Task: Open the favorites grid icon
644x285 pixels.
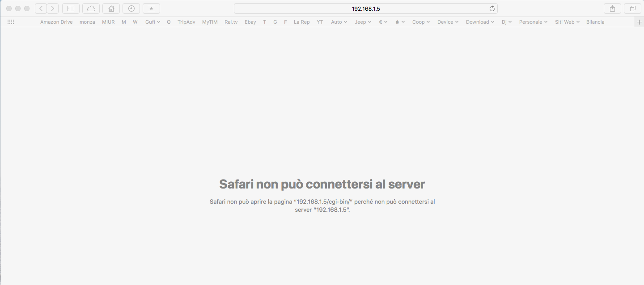Action: 11,22
